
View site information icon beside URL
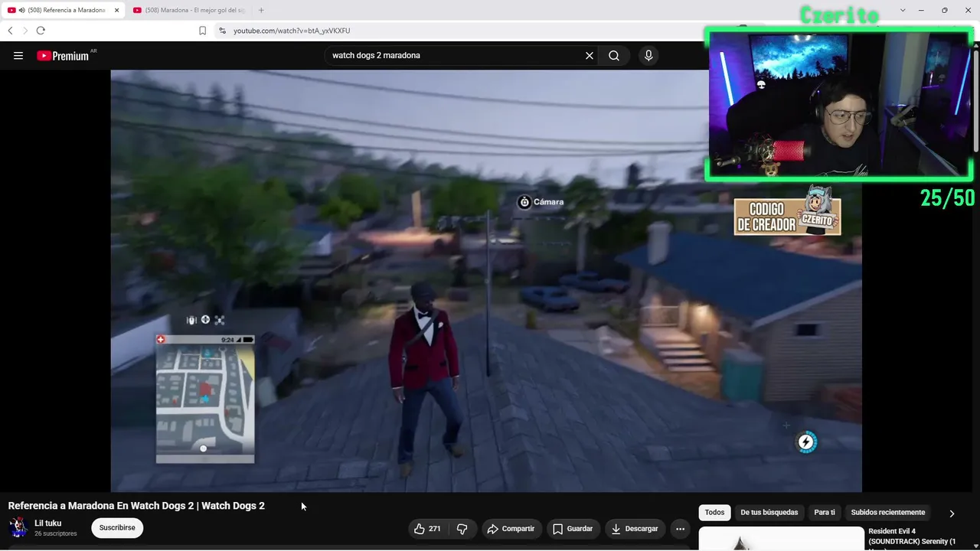222,31
